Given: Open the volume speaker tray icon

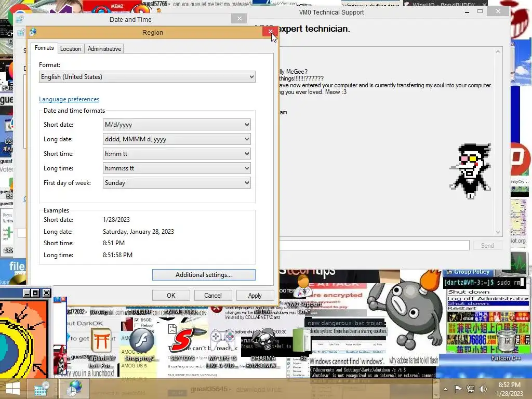Looking at the screenshot, I should pos(483,389).
